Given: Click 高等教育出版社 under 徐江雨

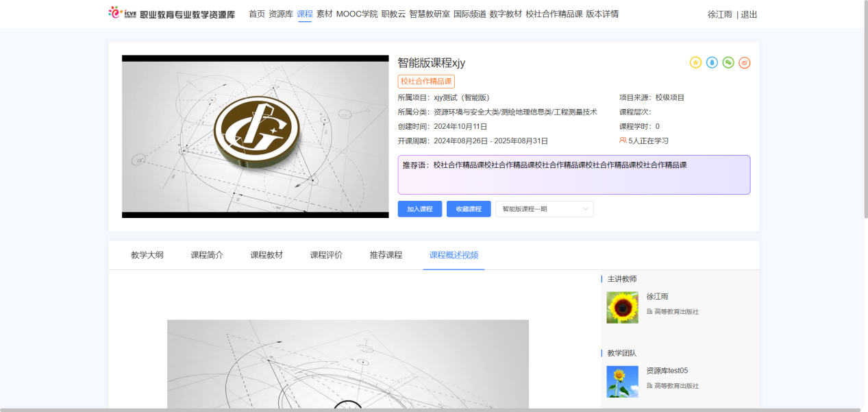Looking at the screenshot, I should tap(676, 312).
